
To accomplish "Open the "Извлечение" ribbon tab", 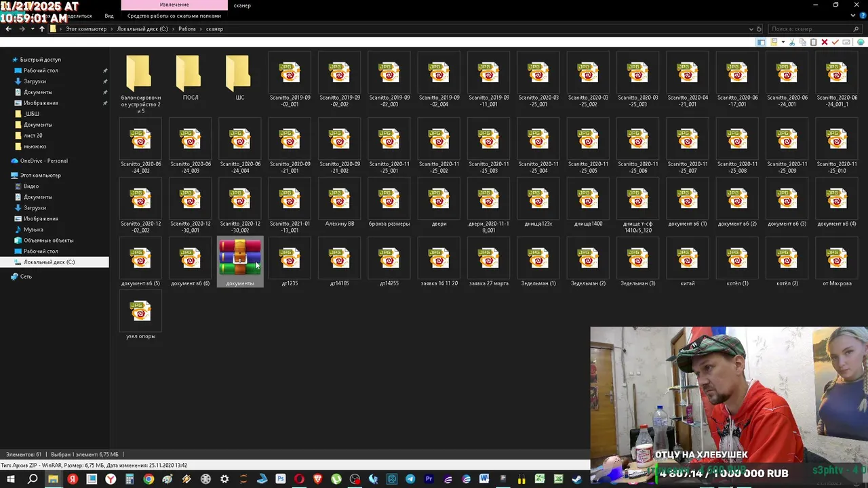I will click(x=174, y=5).
